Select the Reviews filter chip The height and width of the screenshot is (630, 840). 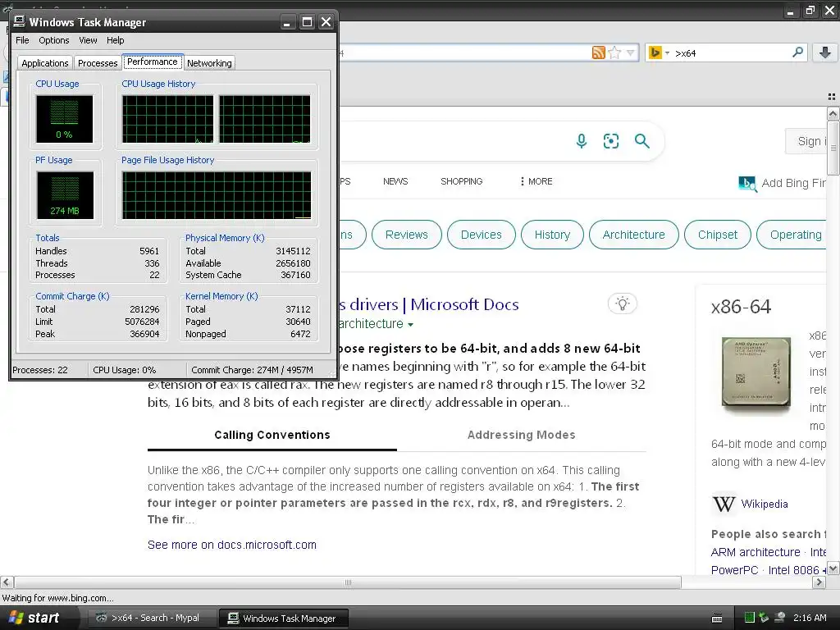(x=407, y=235)
